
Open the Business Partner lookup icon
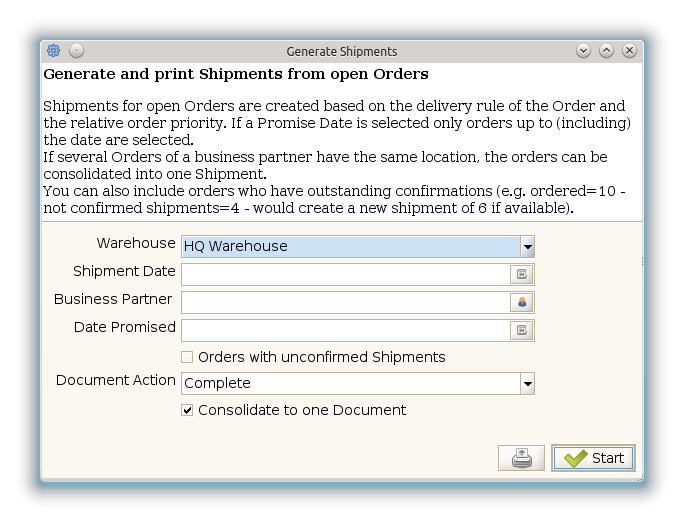click(522, 302)
